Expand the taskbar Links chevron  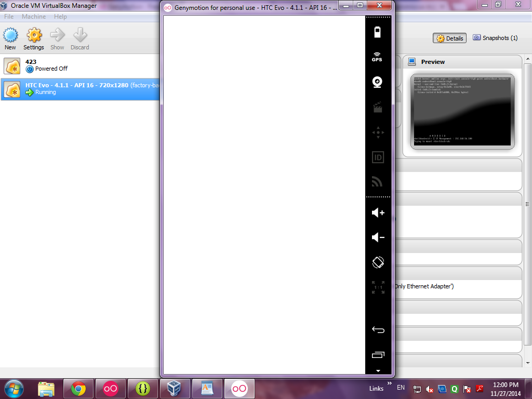pos(390,383)
